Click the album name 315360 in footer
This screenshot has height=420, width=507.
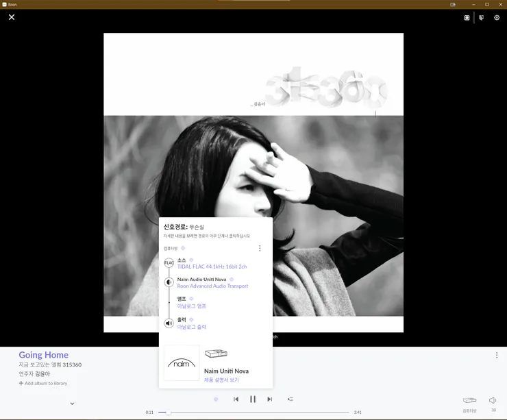pyautogui.click(x=72, y=365)
